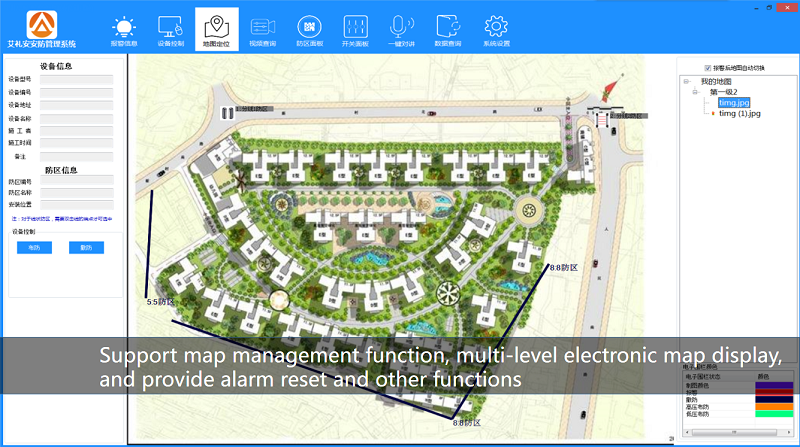Click the purple drawing color swatch
800x447 pixels.
coord(774,385)
